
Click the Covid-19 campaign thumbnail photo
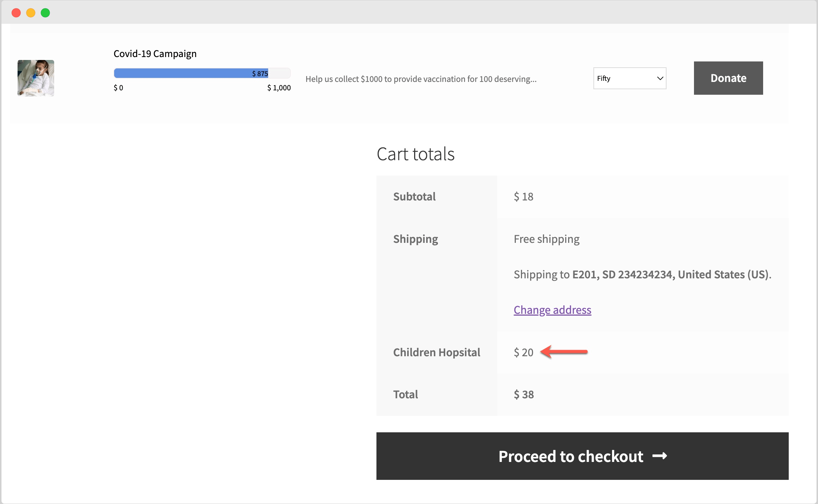pyautogui.click(x=35, y=78)
